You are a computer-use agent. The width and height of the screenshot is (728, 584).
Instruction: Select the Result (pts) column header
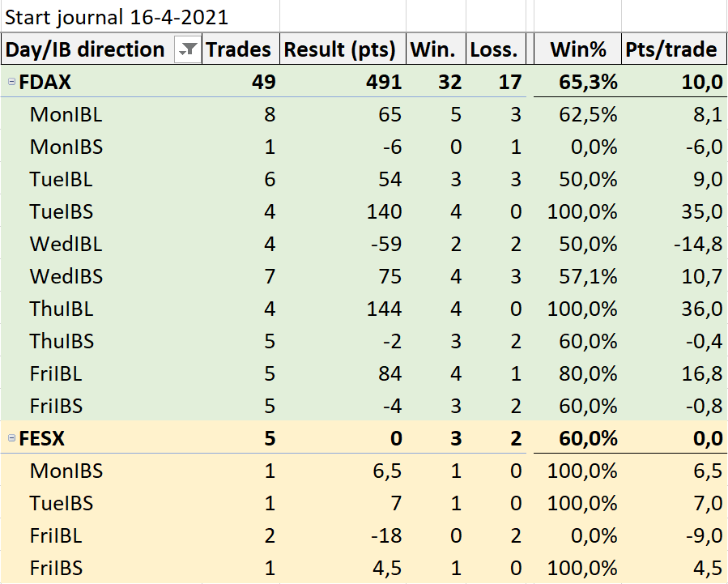point(343,49)
